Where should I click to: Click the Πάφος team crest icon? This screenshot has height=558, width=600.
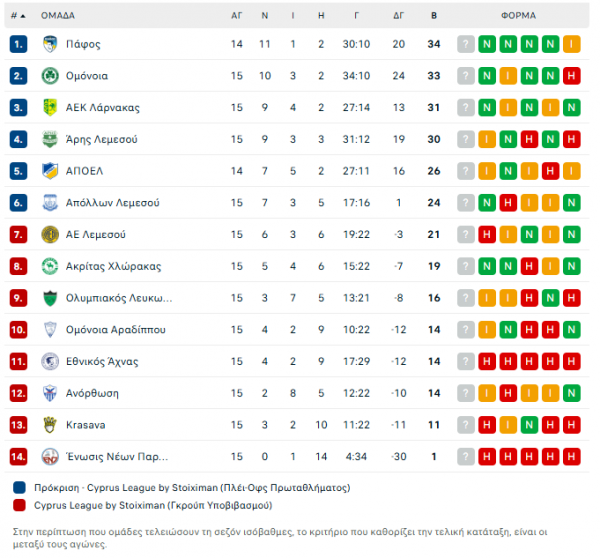[x=50, y=44]
